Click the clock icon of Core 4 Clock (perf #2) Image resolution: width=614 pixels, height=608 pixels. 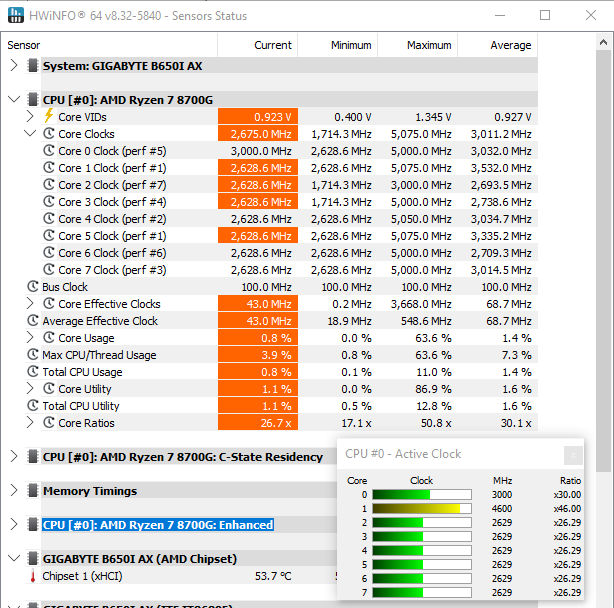tap(49, 218)
